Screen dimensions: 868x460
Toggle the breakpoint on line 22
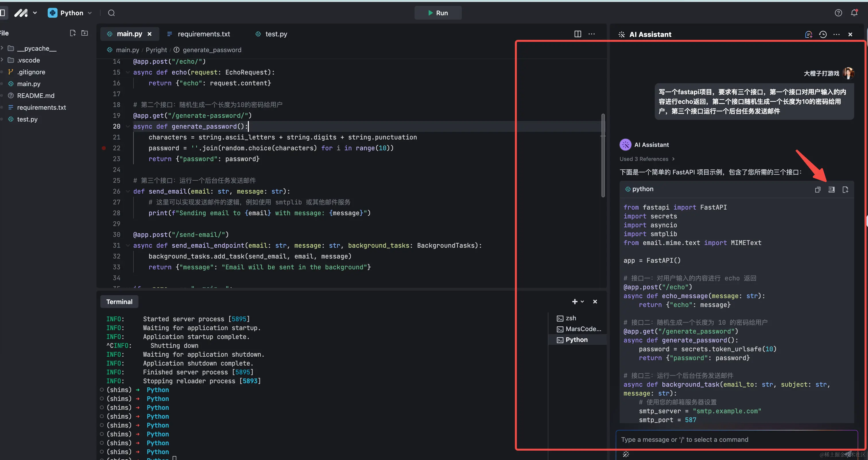pyautogui.click(x=104, y=148)
